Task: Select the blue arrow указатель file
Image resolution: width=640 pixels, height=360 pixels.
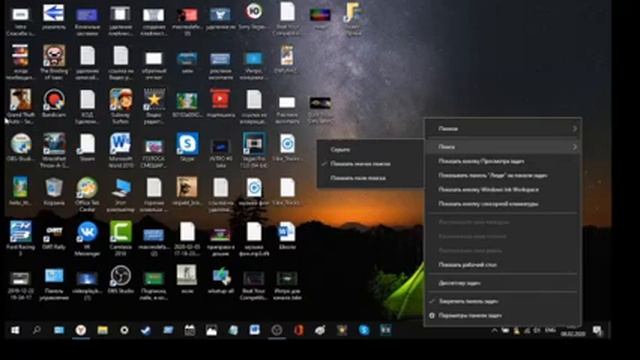Action: 54,16
